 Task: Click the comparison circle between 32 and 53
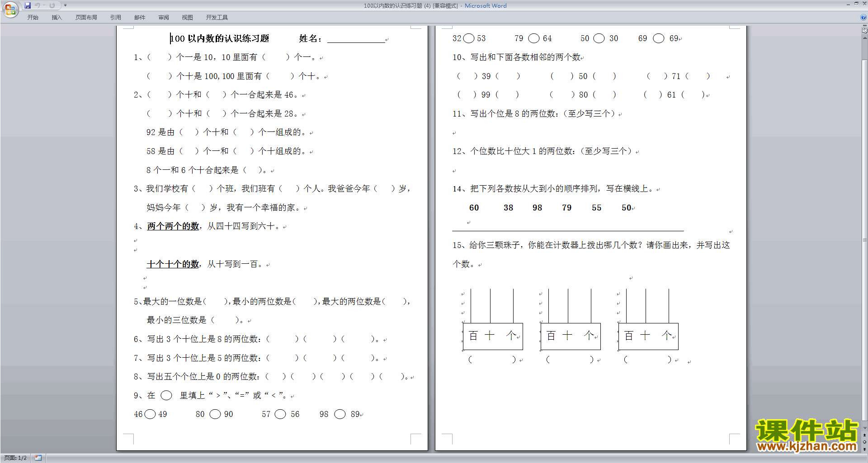click(x=469, y=38)
